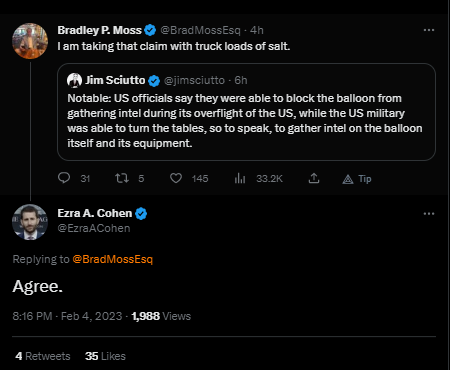The height and width of the screenshot is (370, 450).
Task: Open Ezra A. Cohen's avatar
Action: [30, 222]
